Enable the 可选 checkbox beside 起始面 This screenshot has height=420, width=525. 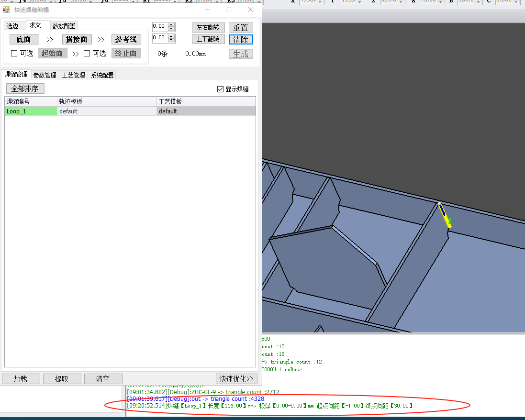(x=14, y=54)
